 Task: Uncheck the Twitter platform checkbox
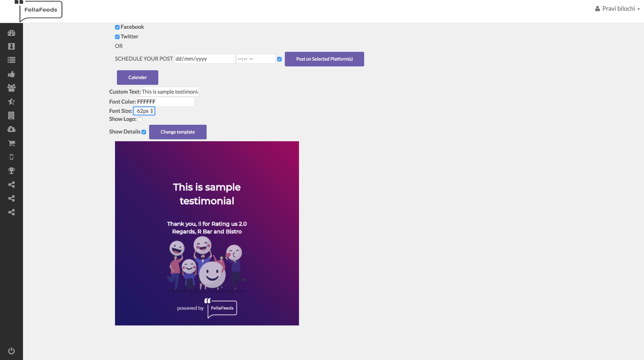[117, 37]
